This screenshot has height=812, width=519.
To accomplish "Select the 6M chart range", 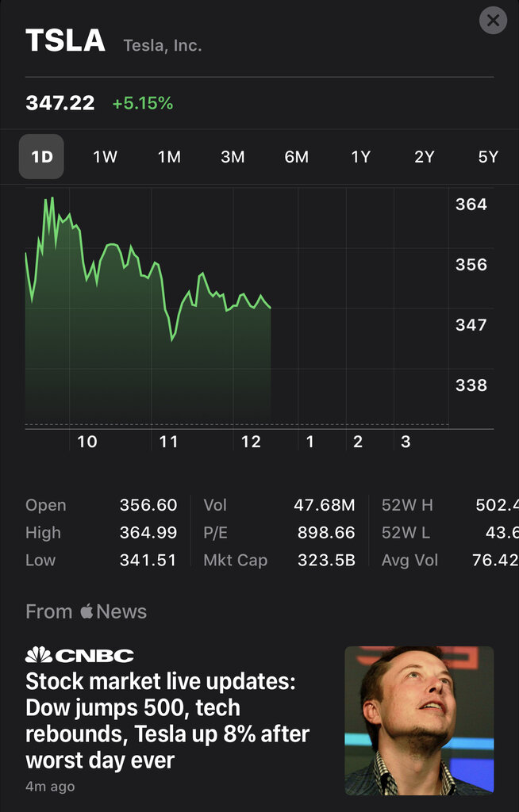I will [x=296, y=156].
